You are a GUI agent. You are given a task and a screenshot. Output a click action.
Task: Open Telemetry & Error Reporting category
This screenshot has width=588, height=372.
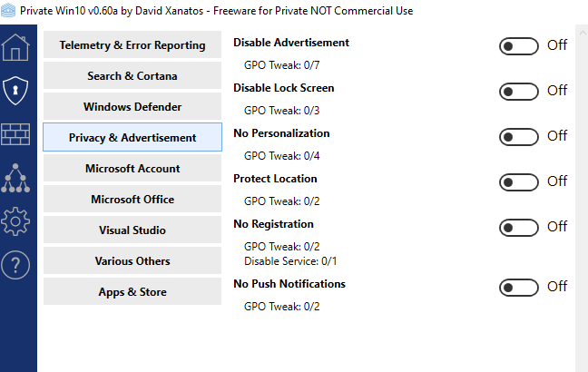click(132, 45)
